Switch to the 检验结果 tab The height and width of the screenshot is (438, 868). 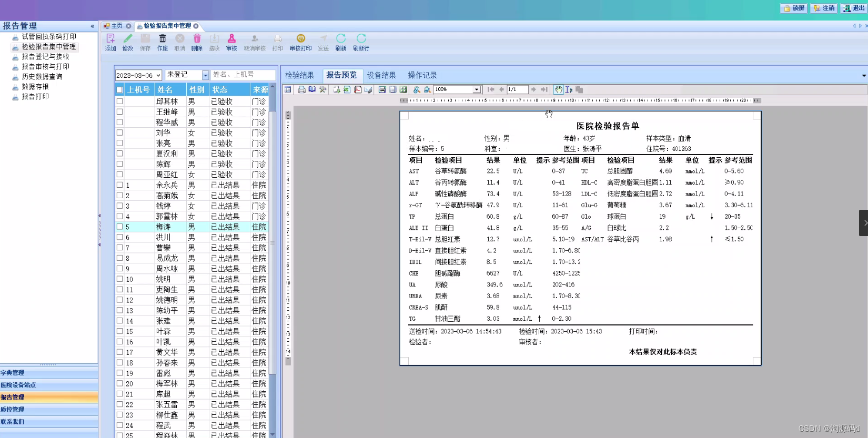coord(299,75)
